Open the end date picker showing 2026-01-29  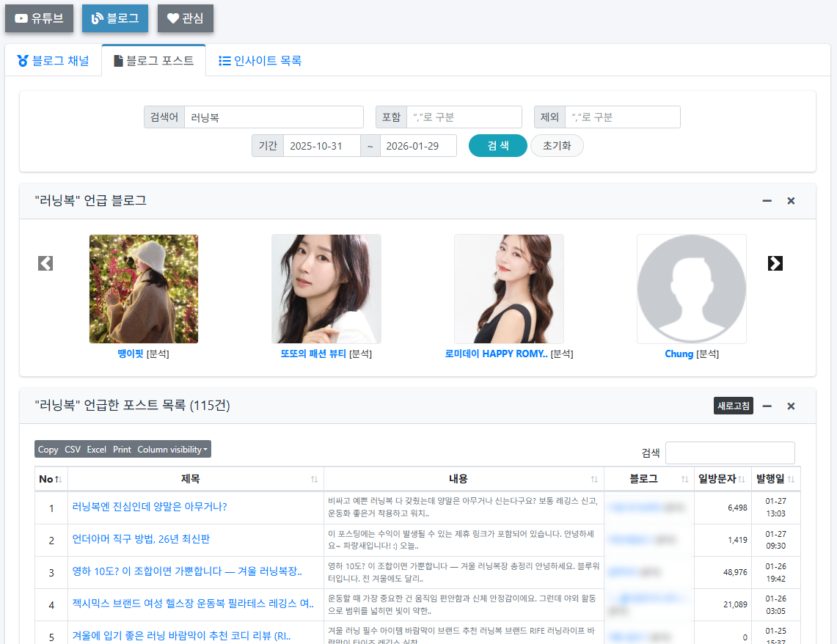click(418, 145)
